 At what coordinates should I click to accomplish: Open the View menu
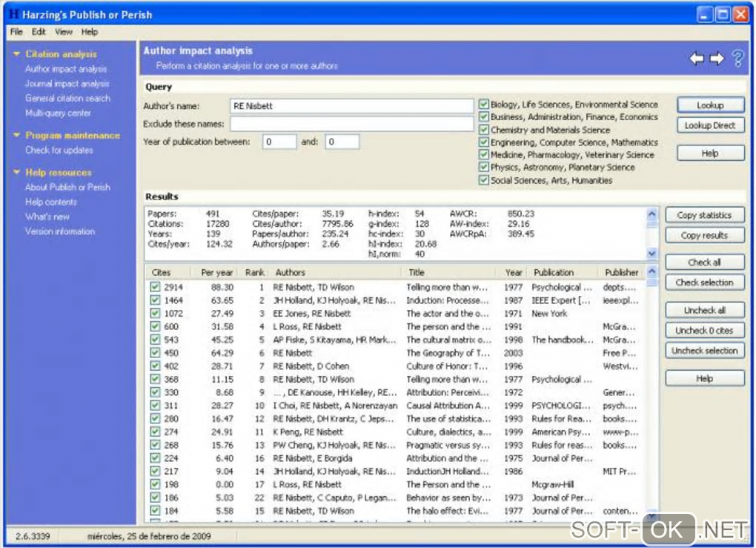click(x=63, y=32)
